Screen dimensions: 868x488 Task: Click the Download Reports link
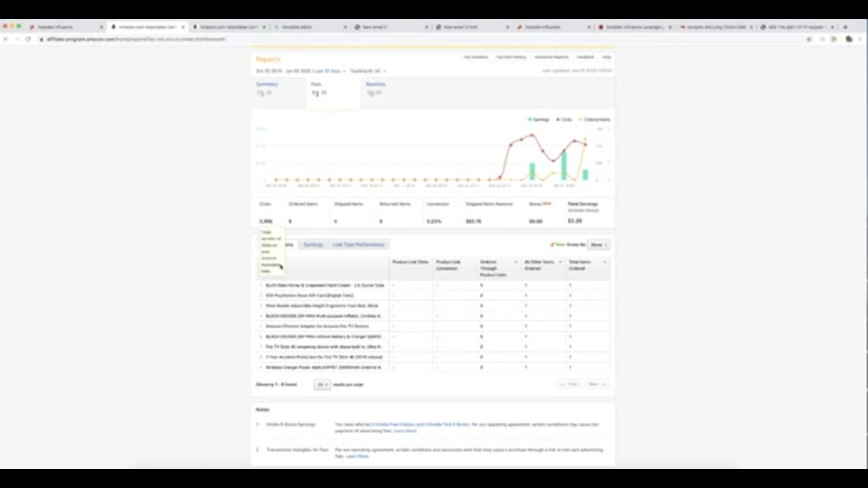(x=552, y=57)
